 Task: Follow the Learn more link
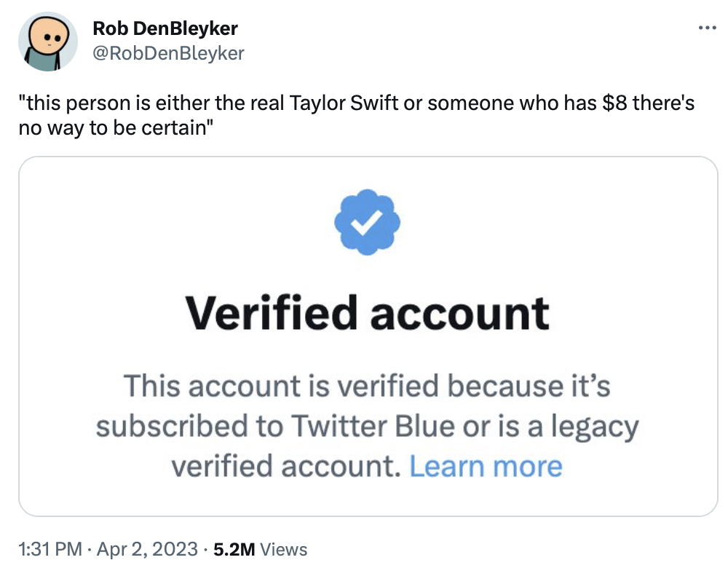pos(486,466)
